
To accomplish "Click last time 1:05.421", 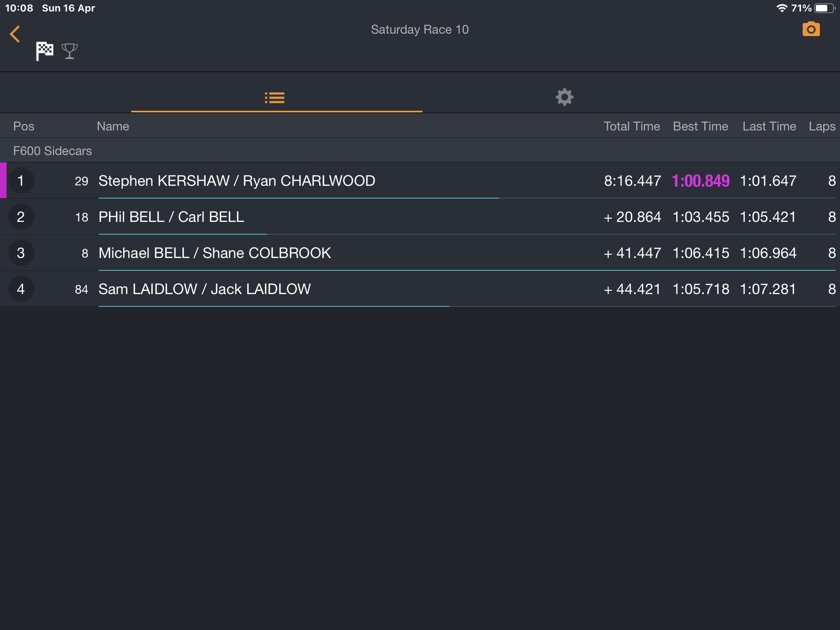I will pyautogui.click(x=768, y=217).
